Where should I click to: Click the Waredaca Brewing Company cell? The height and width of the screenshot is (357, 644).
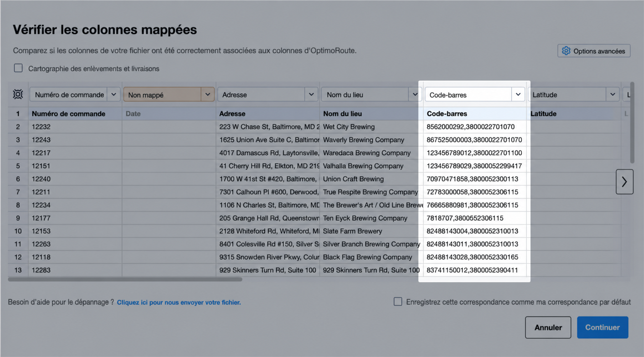pyautogui.click(x=371, y=153)
